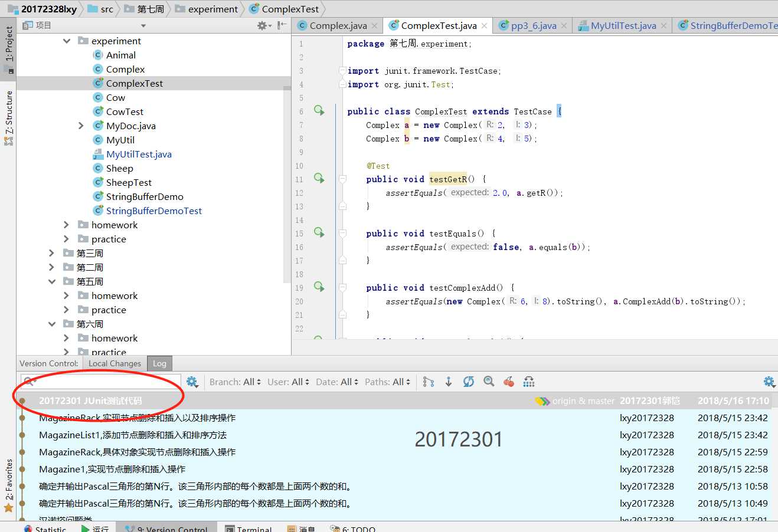Viewport: 778px width, 532px height.
Task: Expand the 第二周 folder
Action: pos(52,267)
